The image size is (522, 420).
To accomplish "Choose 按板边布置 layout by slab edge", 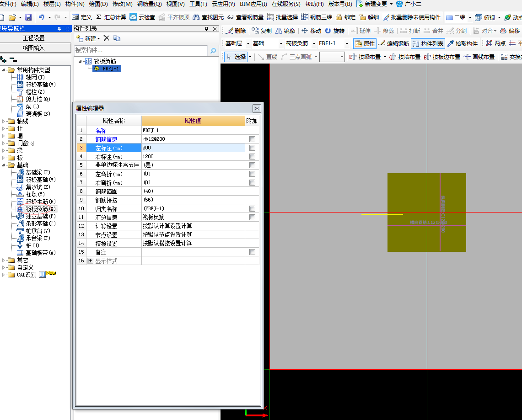I will pos(442,57).
